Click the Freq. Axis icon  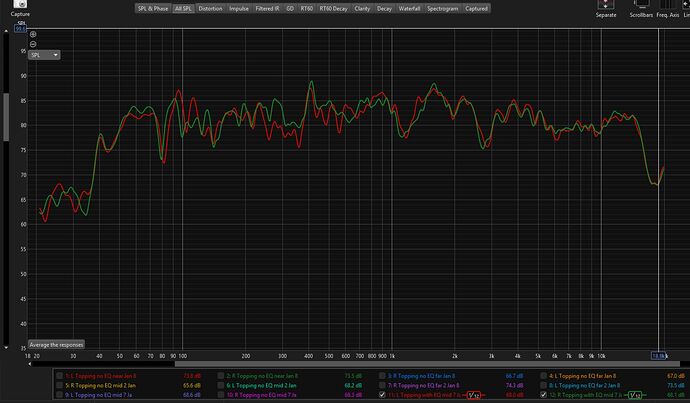pyautogui.click(x=668, y=5)
